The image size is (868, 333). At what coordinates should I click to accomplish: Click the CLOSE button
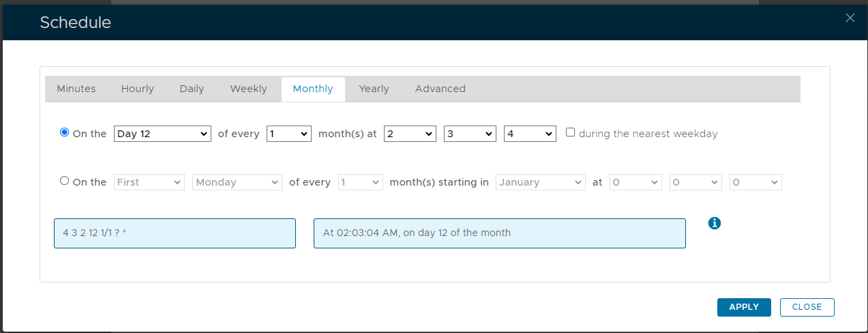pyautogui.click(x=807, y=307)
